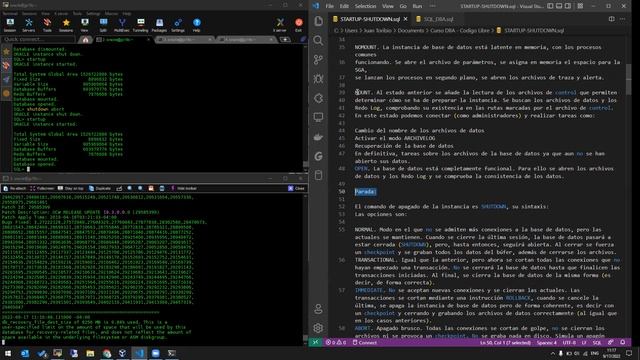Go to the MobaXterm home tab
640x360 pixels.
[85, 40]
